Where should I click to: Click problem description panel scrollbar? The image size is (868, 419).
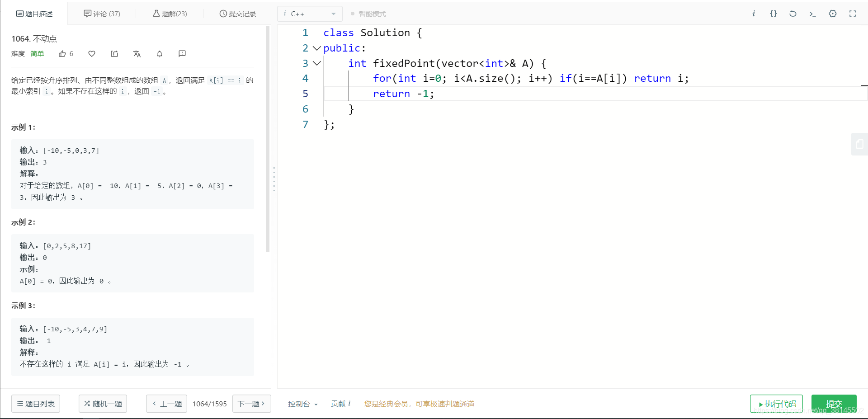point(268,138)
